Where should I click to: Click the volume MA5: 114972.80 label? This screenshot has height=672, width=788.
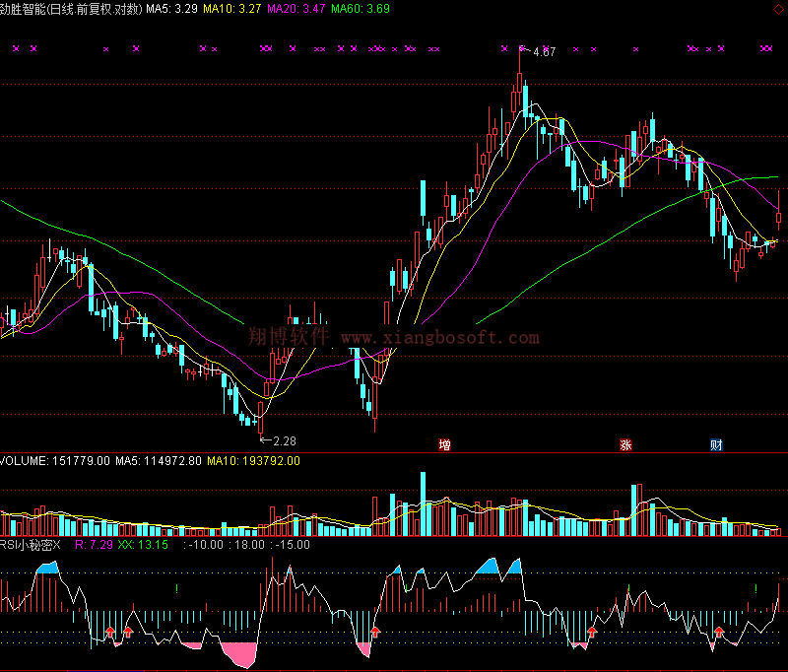159,461
